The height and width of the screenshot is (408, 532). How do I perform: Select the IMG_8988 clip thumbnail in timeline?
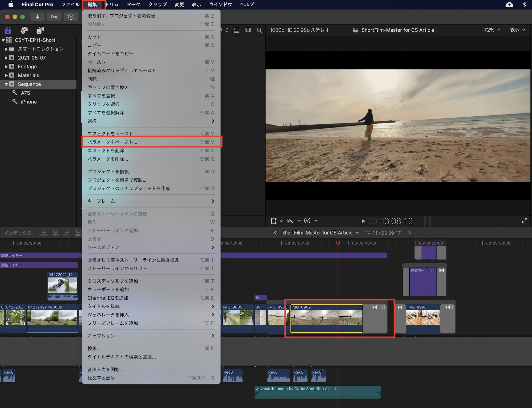coord(423,318)
